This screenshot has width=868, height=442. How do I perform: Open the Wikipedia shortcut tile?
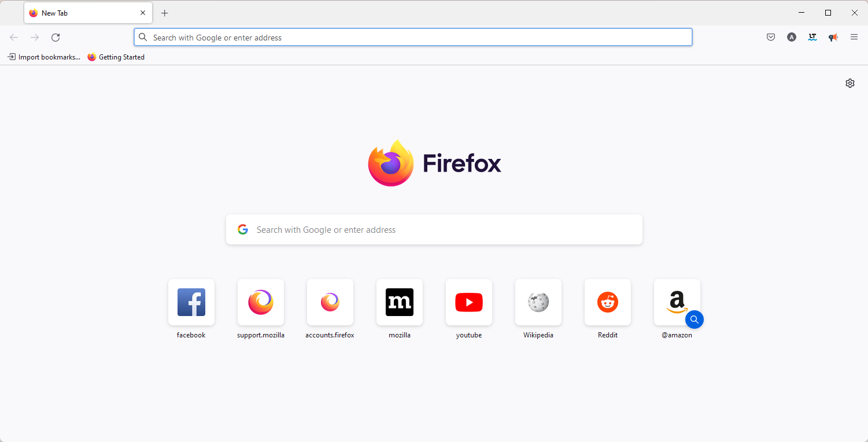point(538,302)
